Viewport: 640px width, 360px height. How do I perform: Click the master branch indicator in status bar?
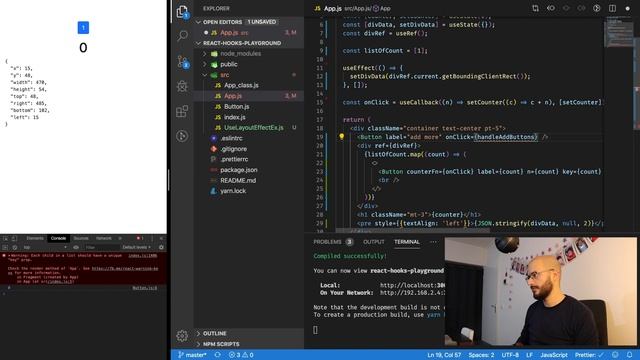[x=192, y=355]
